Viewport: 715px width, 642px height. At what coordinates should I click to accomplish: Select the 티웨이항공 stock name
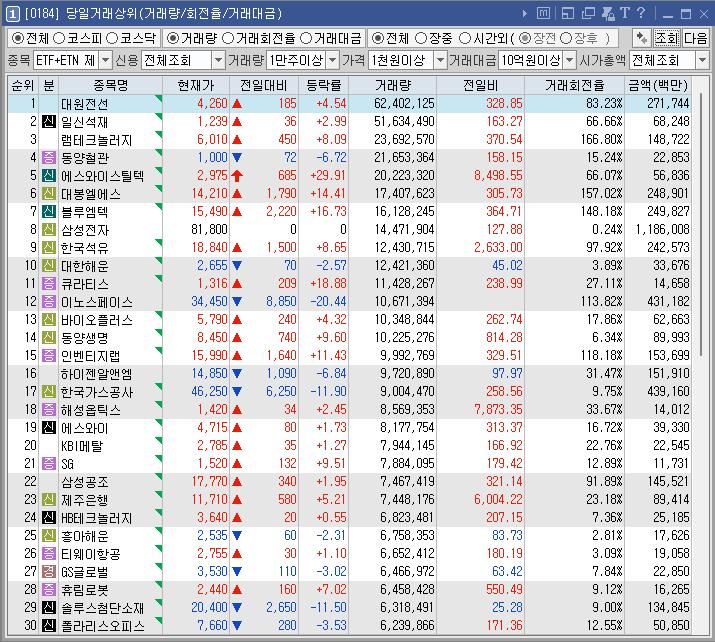coord(91,554)
